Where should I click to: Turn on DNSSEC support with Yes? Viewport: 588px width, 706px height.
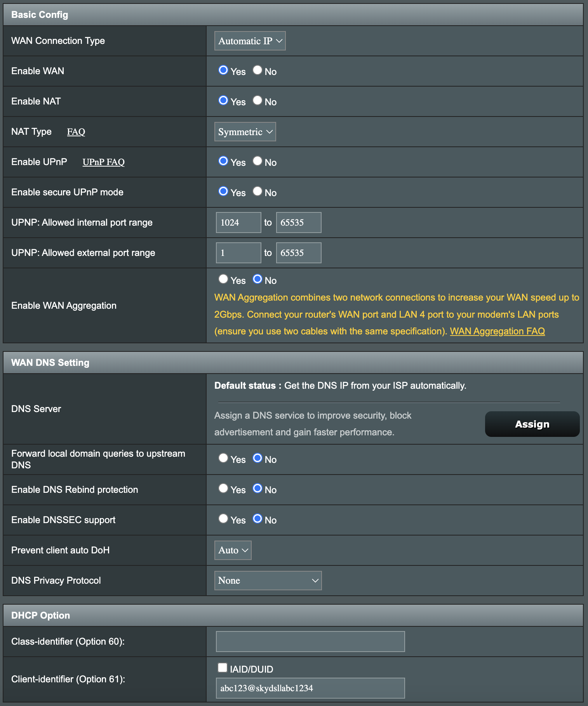(223, 519)
